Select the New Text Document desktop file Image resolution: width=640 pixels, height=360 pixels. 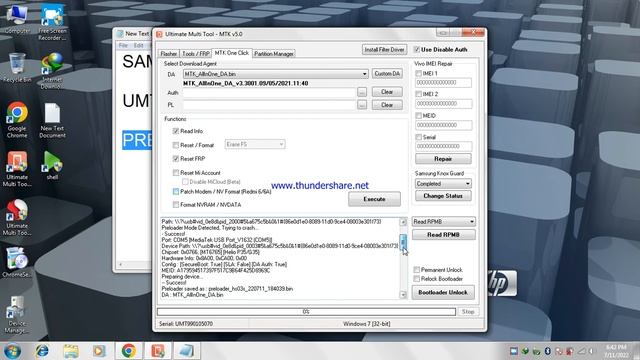click(52, 120)
